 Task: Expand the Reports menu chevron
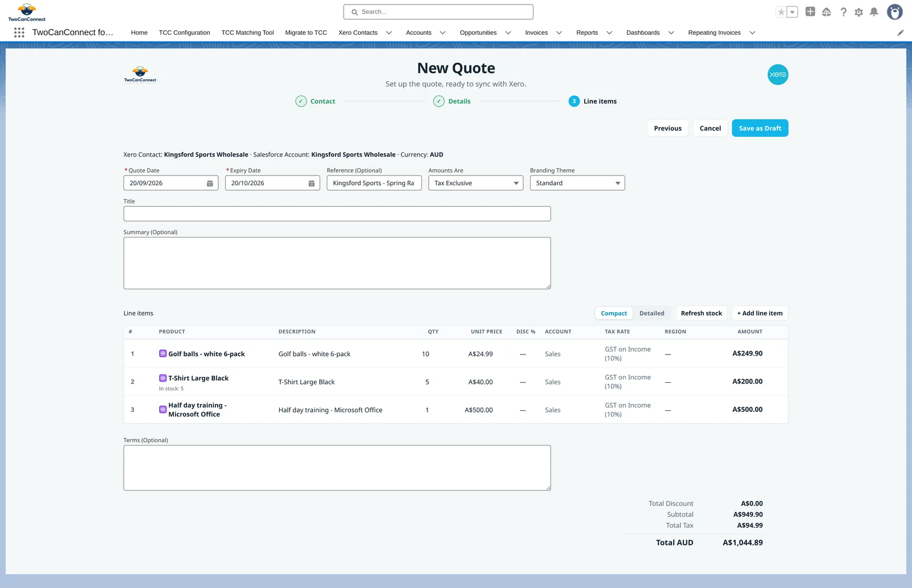[609, 33]
